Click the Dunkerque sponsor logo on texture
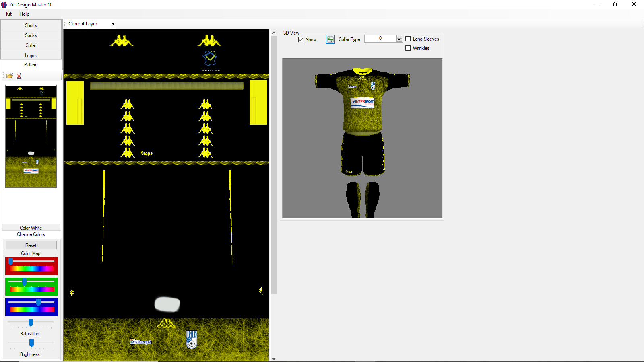This screenshot has height=362, width=644. [x=140, y=341]
